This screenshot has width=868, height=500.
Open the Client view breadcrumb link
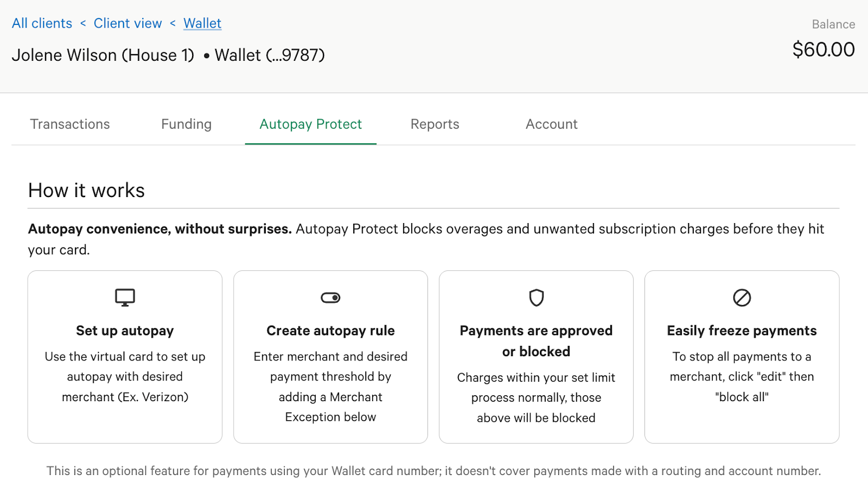(x=127, y=23)
